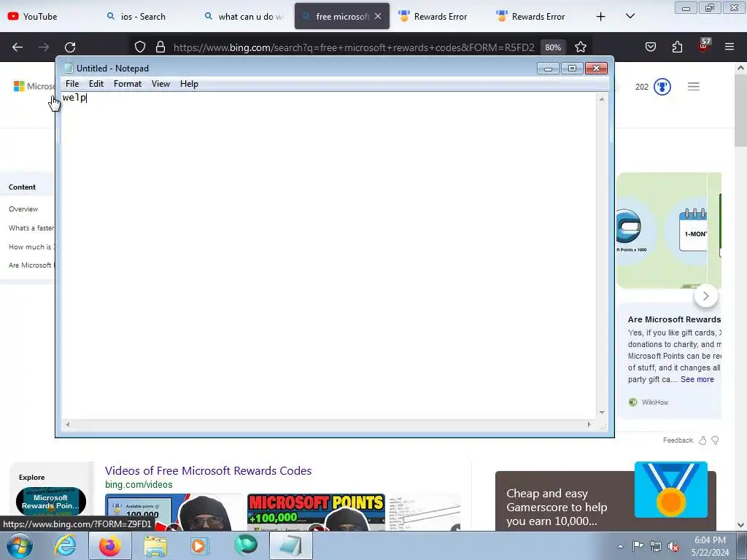This screenshot has width=747, height=560.
Task: Open Windows Media Player from taskbar
Action: coord(200,546)
